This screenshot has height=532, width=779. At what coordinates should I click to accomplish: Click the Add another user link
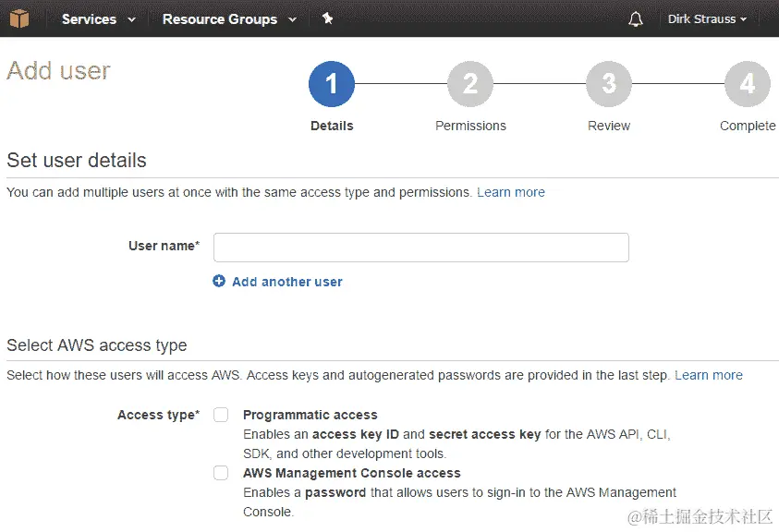[x=286, y=282]
